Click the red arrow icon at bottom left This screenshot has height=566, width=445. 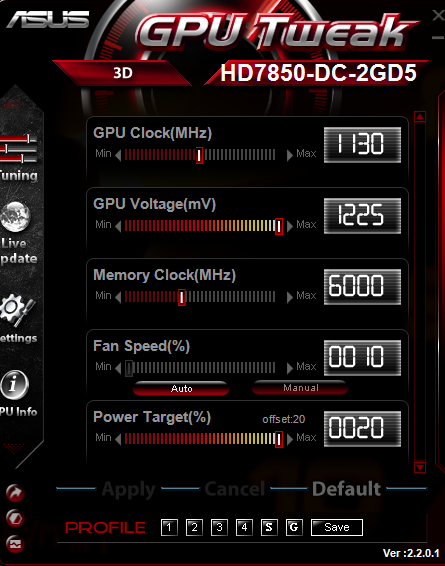pyautogui.click(x=15, y=493)
